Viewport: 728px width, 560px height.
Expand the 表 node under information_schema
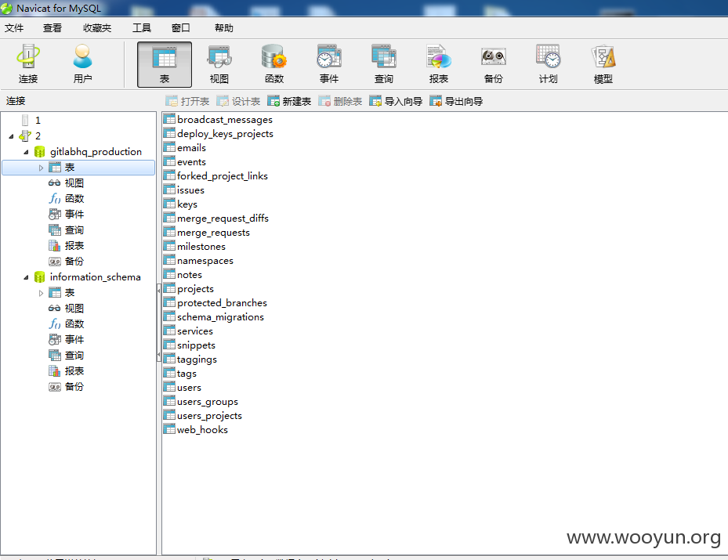41,293
